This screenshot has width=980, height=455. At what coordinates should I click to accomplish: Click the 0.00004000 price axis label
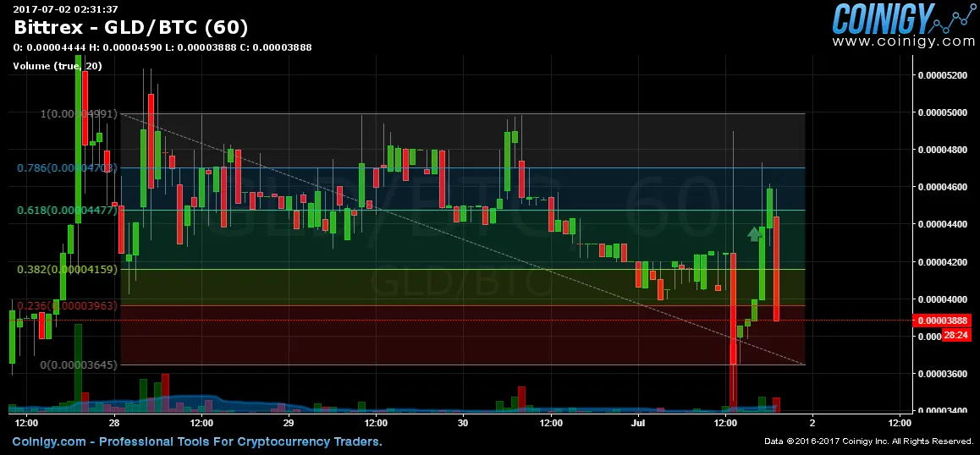coord(943,299)
